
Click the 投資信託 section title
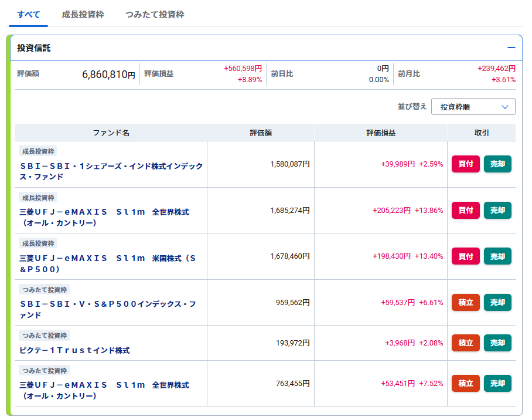pyautogui.click(x=33, y=48)
